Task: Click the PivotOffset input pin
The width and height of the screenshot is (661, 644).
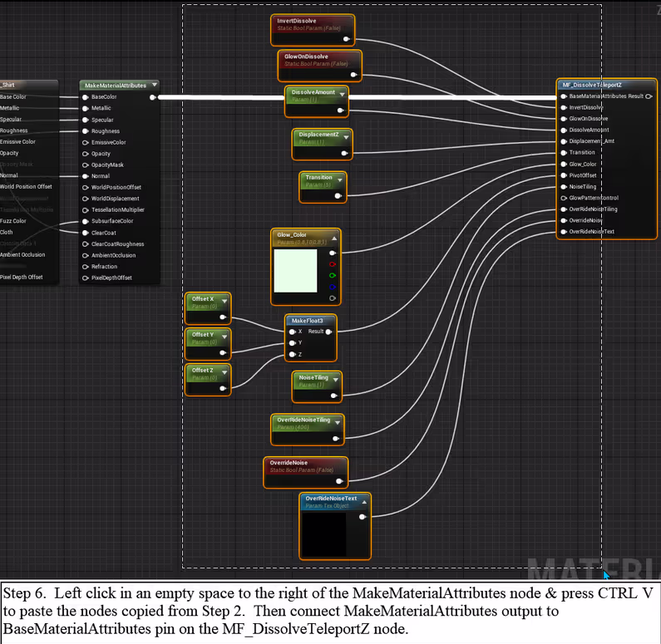Action: tap(564, 175)
